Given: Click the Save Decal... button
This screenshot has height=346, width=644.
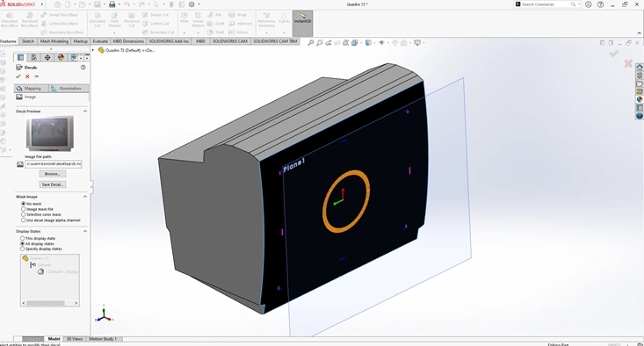Looking at the screenshot, I should pos(53,184).
